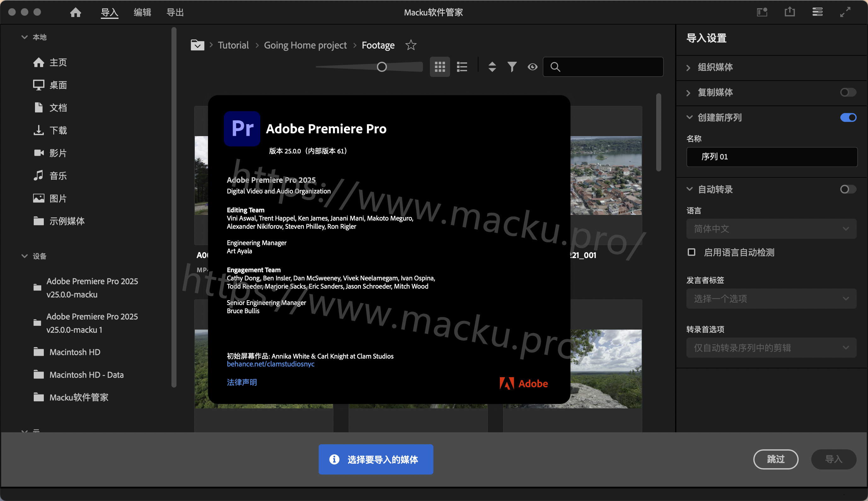Click the full-screen expand arrows icon
Viewport: 868px width, 501px height.
pos(845,12)
